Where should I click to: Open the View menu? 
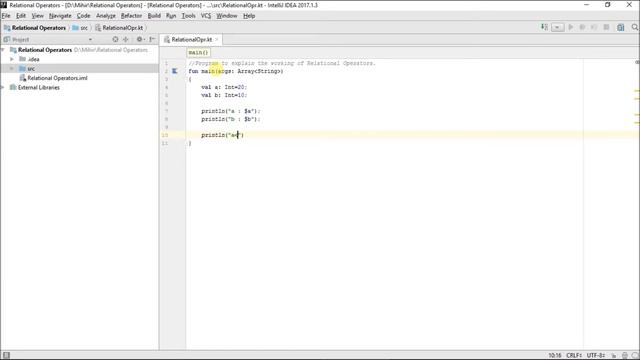click(38, 16)
